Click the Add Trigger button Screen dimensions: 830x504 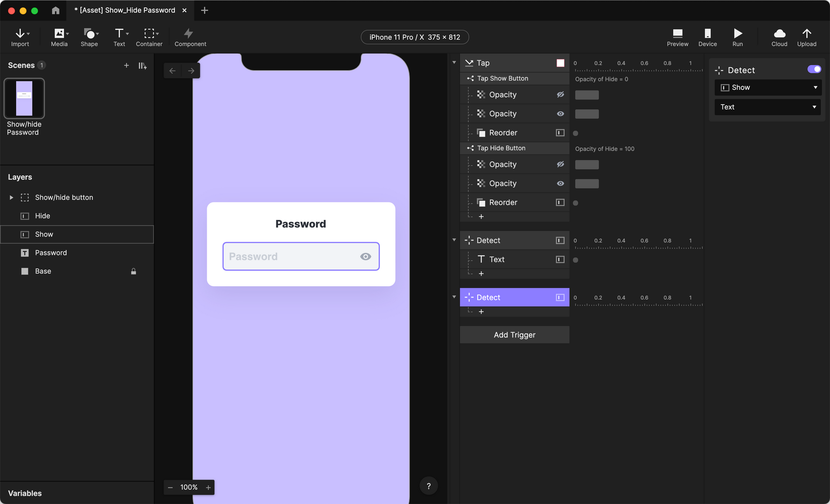[x=515, y=334]
